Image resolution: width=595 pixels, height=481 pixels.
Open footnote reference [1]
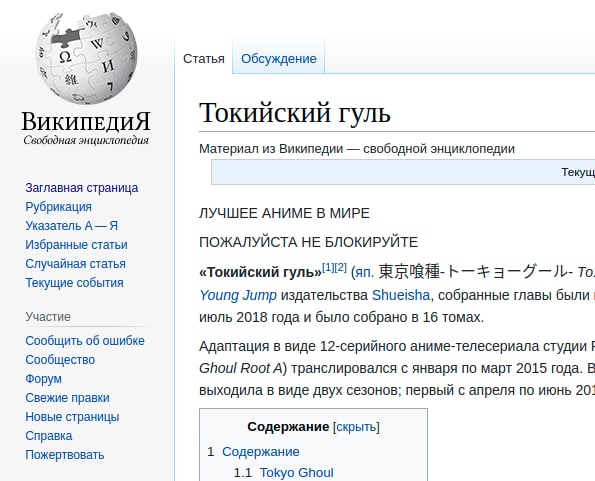[328, 267]
